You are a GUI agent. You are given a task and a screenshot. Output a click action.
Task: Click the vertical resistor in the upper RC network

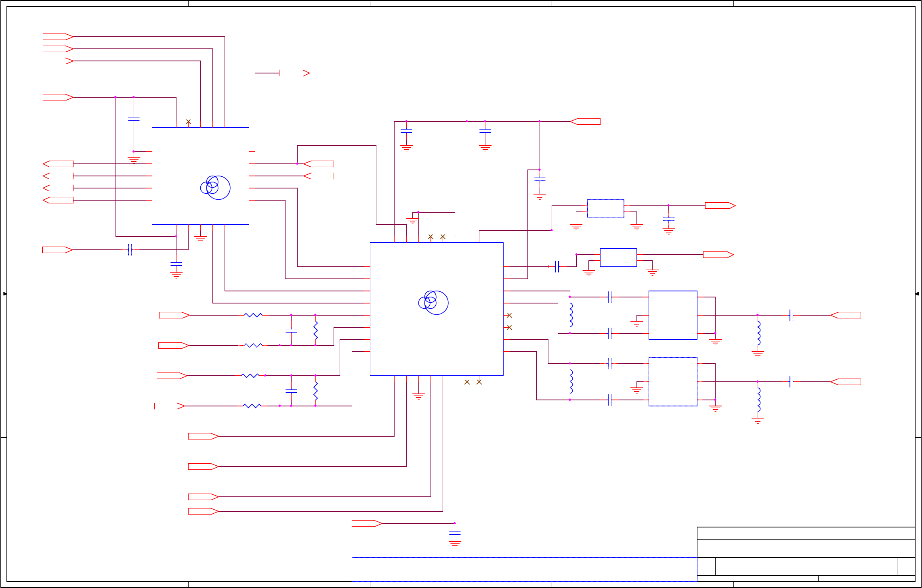point(315,331)
